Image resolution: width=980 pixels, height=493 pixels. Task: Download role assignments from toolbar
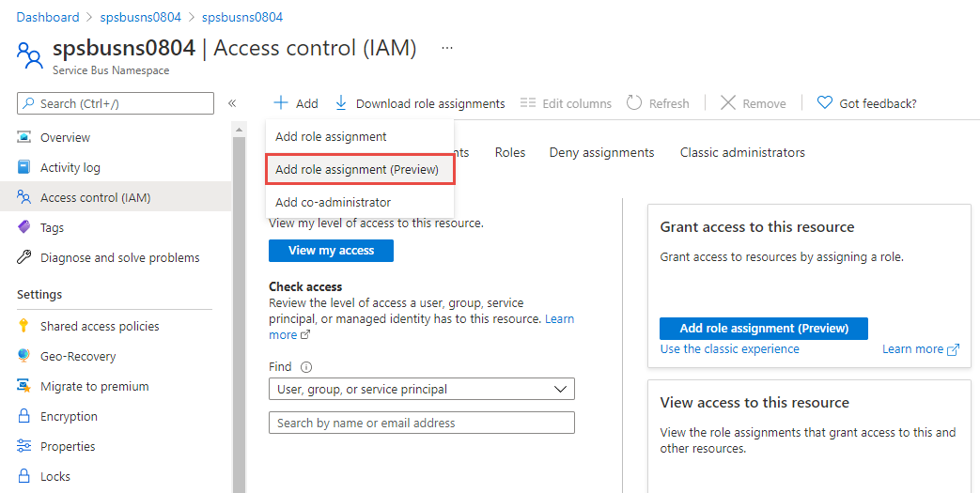420,103
